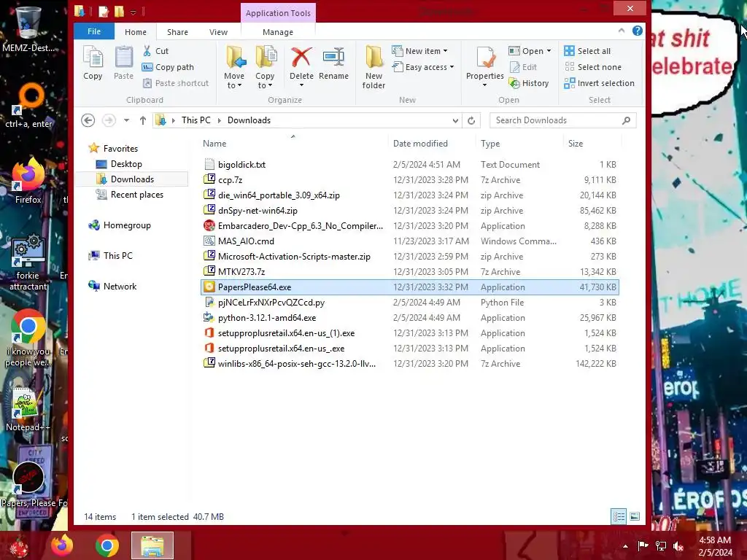
Task: Switch to Details view icon in status bar
Action: [619, 517]
